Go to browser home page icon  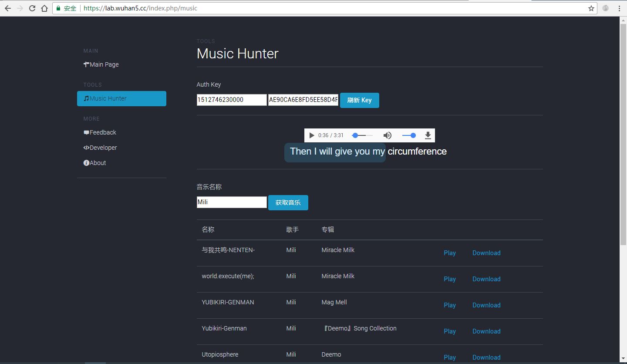click(44, 8)
